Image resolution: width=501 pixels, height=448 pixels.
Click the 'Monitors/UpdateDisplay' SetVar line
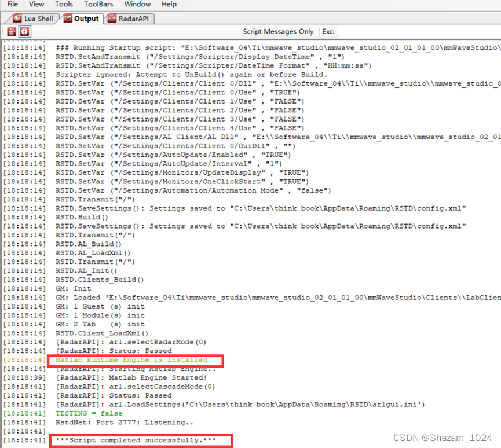182,172
